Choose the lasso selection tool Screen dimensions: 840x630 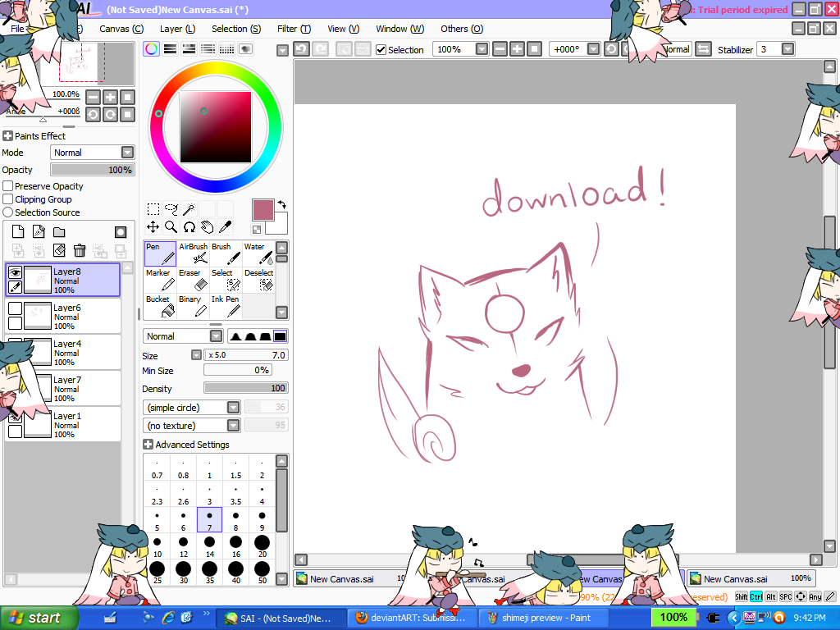pyautogui.click(x=171, y=209)
